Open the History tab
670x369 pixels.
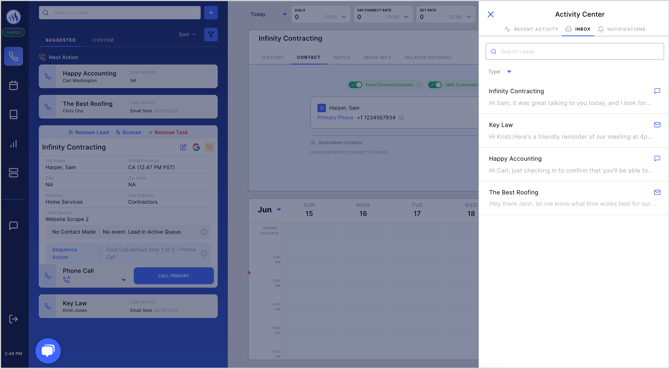[x=272, y=57]
